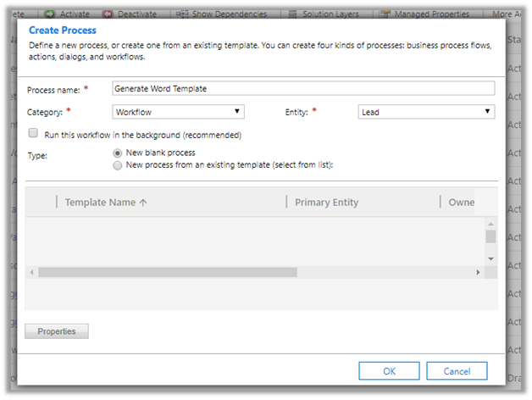Click the Managed Properties icon
532x400 pixels.
385,14
